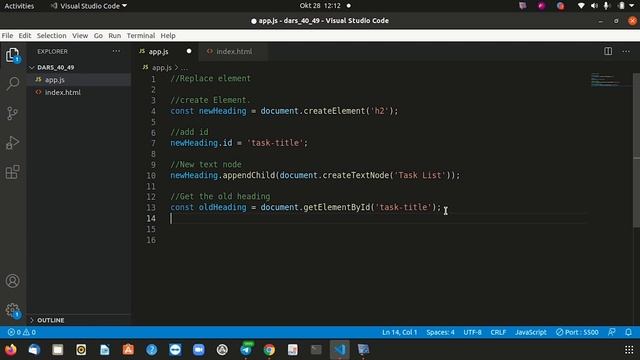The height and width of the screenshot is (360, 640).
Task: Click the Wi-Fi icon in top bar
Action: (x=581, y=6)
